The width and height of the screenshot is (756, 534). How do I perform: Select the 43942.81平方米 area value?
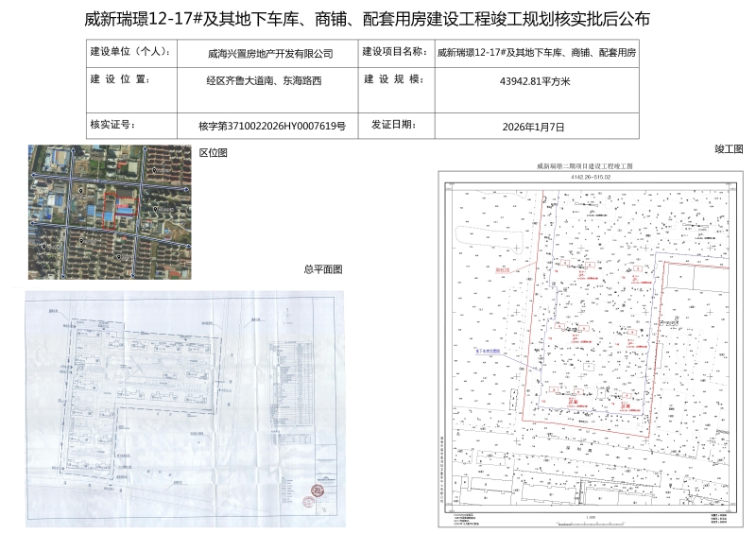tap(536, 82)
